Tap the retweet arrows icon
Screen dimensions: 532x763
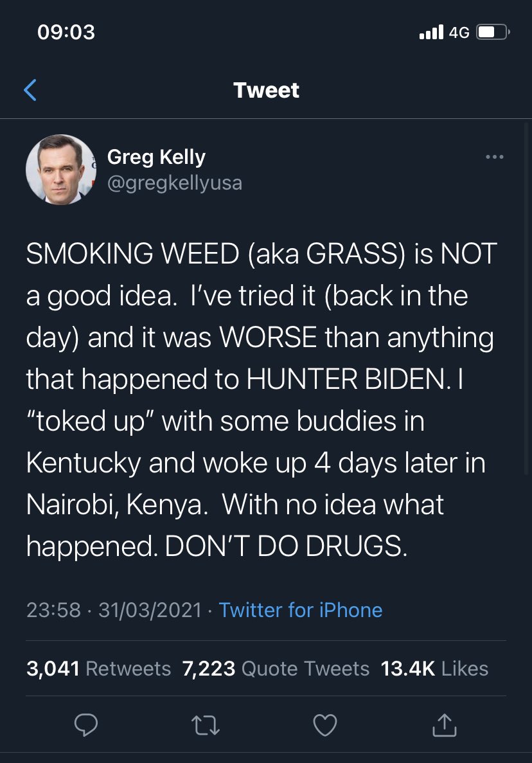coord(206,725)
